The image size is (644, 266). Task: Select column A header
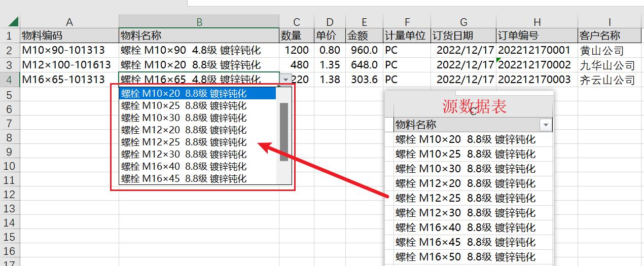pyautogui.click(x=69, y=22)
